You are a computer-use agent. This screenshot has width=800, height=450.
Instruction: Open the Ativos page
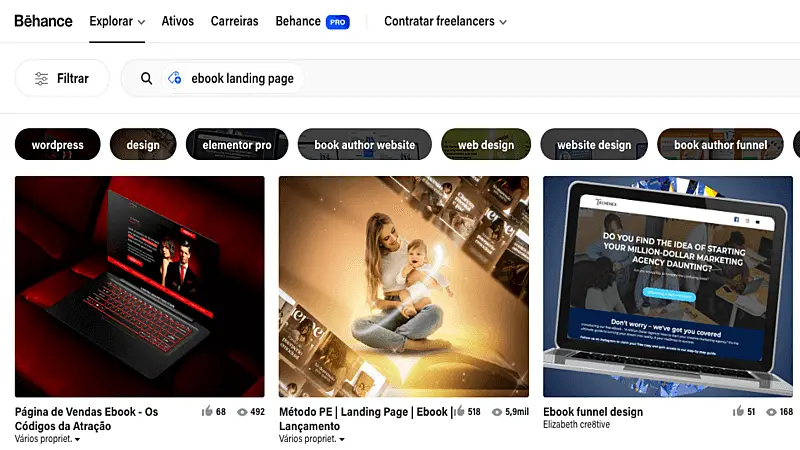[x=178, y=21]
